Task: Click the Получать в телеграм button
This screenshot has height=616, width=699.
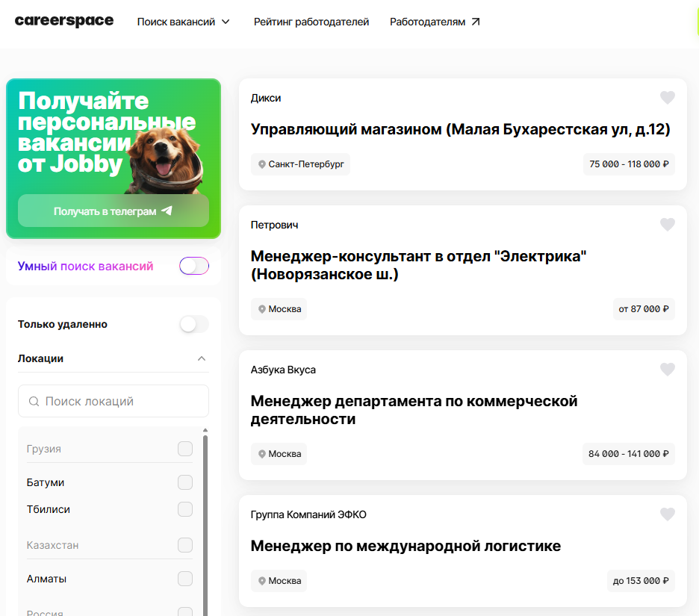Action: [114, 211]
